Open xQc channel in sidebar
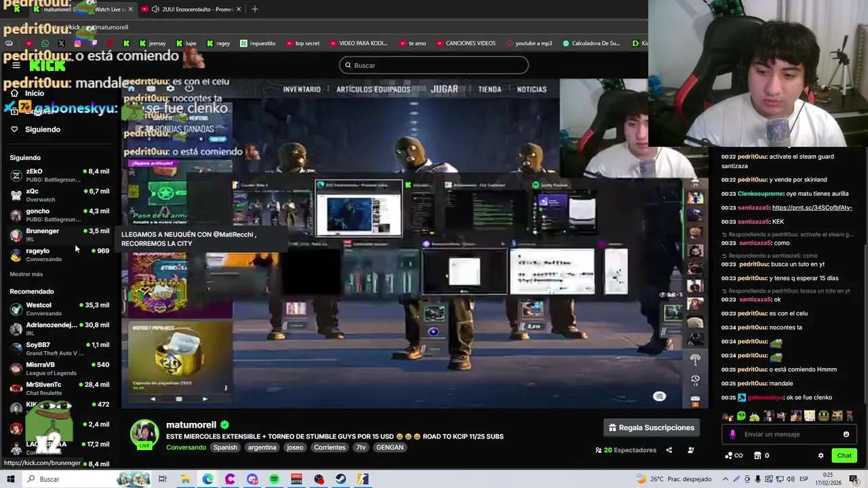Screen dimensions: 868x488 60,195
